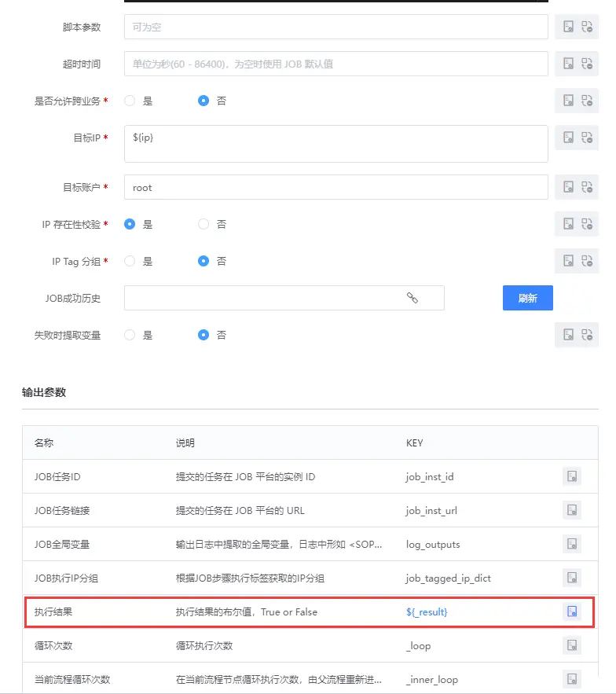Click the swap-arrows icon beside IP Tag 分组
The height and width of the screenshot is (694, 616).
click(x=587, y=261)
